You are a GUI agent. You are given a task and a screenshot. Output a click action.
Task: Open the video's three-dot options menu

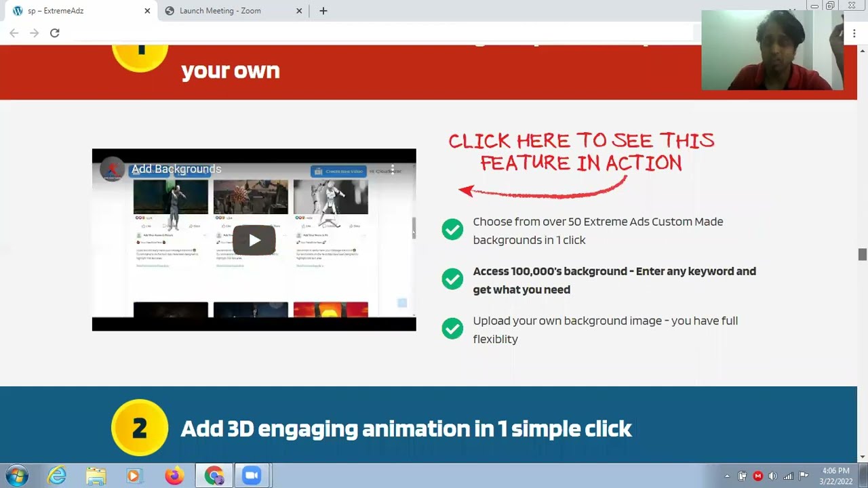point(392,169)
